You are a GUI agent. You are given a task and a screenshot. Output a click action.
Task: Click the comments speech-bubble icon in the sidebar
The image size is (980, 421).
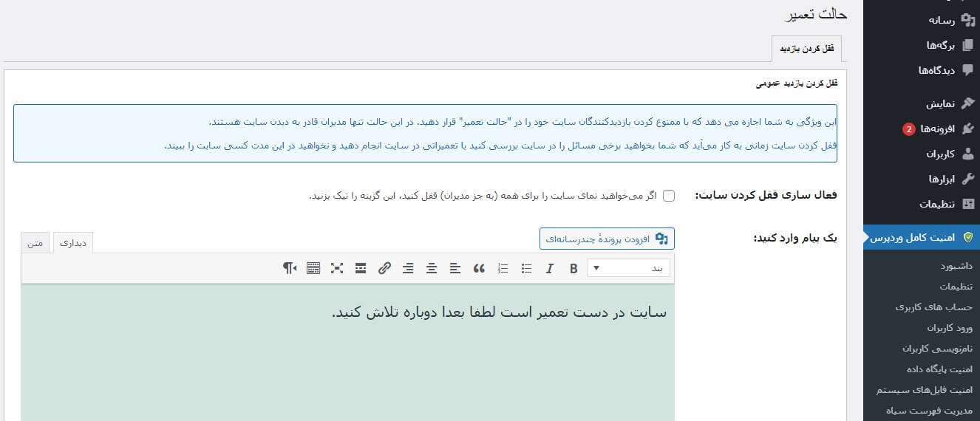coord(967,70)
